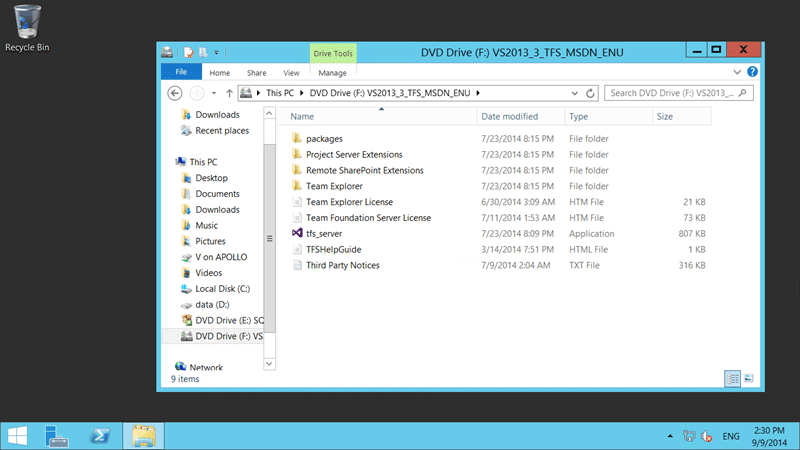The height and width of the screenshot is (450, 800).
Task: Select the Team Foundation Server License file
Action: [368, 218]
